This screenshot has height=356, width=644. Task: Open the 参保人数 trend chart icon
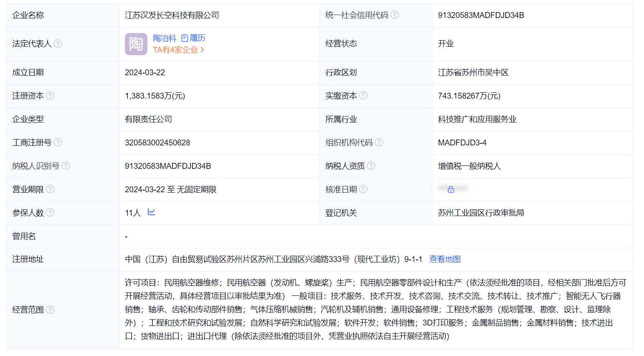click(x=152, y=212)
